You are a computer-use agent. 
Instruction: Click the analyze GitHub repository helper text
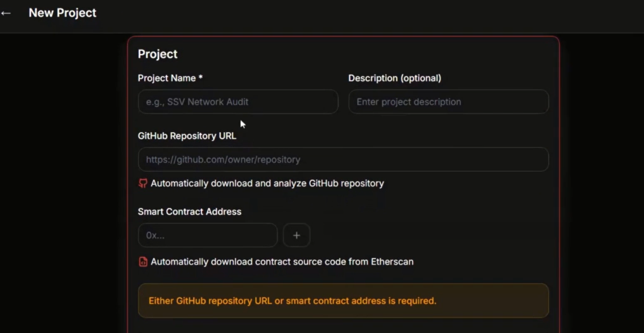pyautogui.click(x=267, y=183)
